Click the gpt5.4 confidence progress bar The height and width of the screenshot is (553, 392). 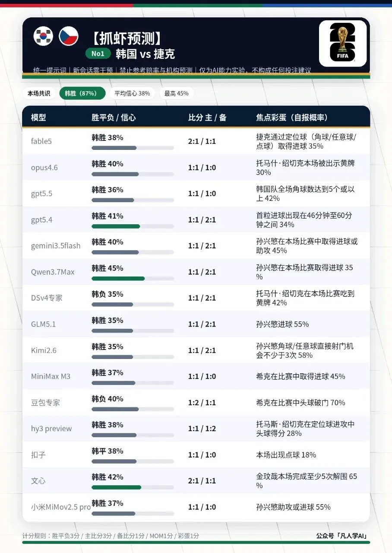point(133,226)
